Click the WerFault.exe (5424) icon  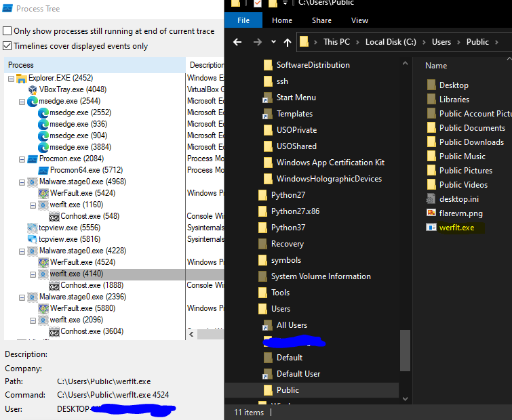point(43,193)
